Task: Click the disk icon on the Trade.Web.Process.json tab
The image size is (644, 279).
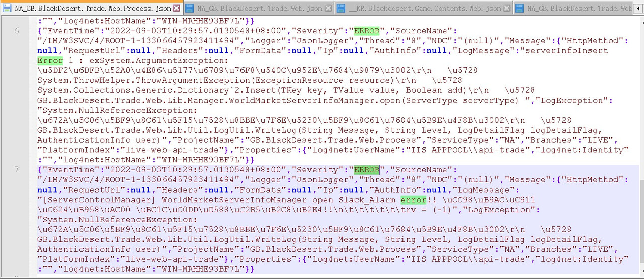Action: click(8, 8)
